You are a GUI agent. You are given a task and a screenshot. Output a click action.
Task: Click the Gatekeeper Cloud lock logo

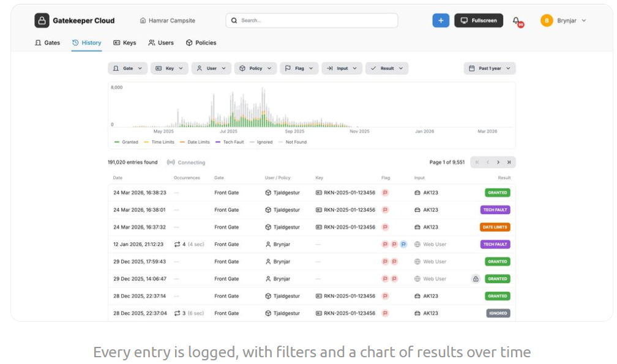42,20
